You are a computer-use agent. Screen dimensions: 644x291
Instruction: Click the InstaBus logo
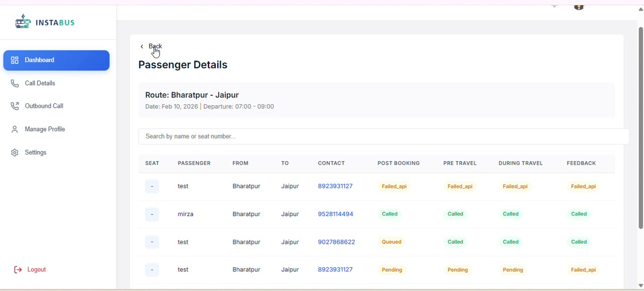coord(45,22)
